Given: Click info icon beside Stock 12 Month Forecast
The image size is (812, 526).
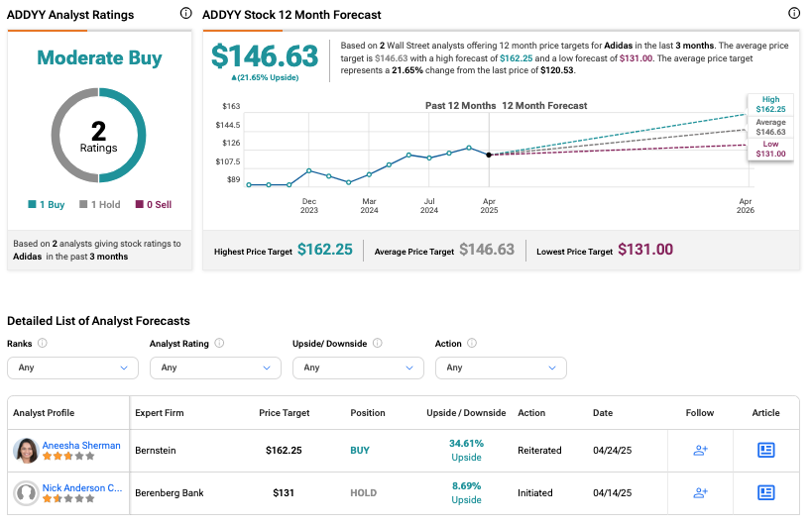Looking at the screenshot, I should coord(794,14).
